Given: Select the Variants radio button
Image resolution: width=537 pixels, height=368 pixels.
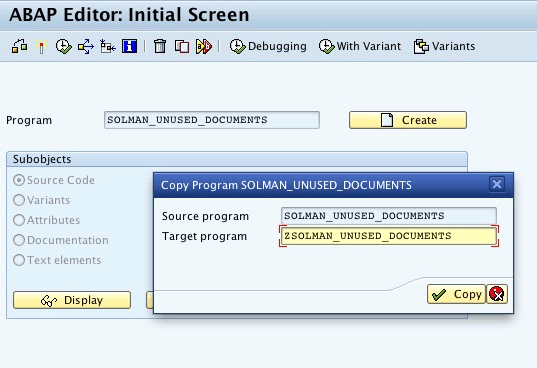Looking at the screenshot, I should pos(19,200).
